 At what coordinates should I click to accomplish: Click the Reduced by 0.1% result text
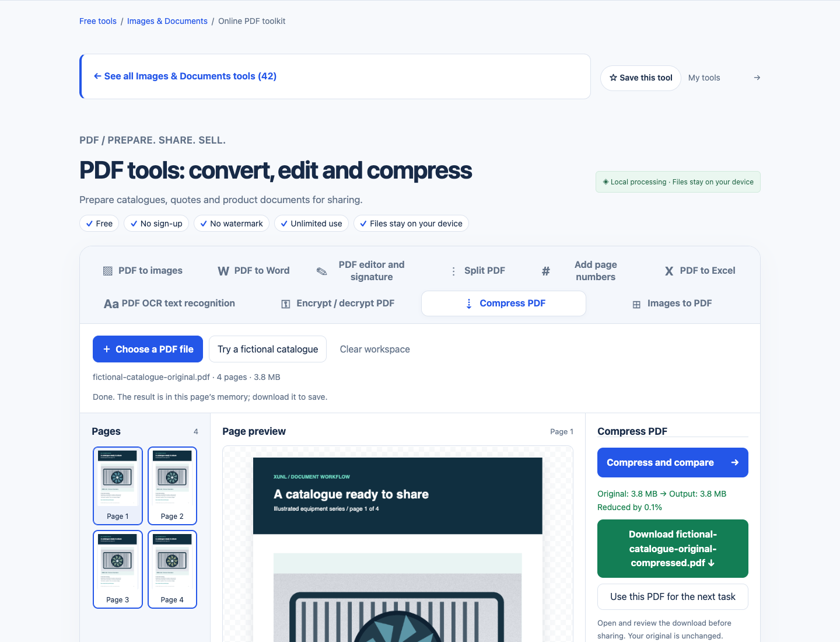pyautogui.click(x=629, y=507)
